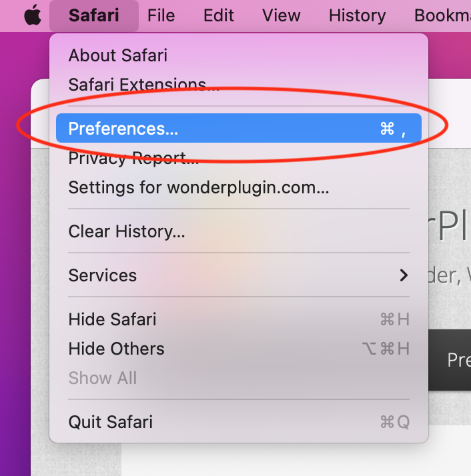
Task: Select Clear History option
Action: coord(127,231)
